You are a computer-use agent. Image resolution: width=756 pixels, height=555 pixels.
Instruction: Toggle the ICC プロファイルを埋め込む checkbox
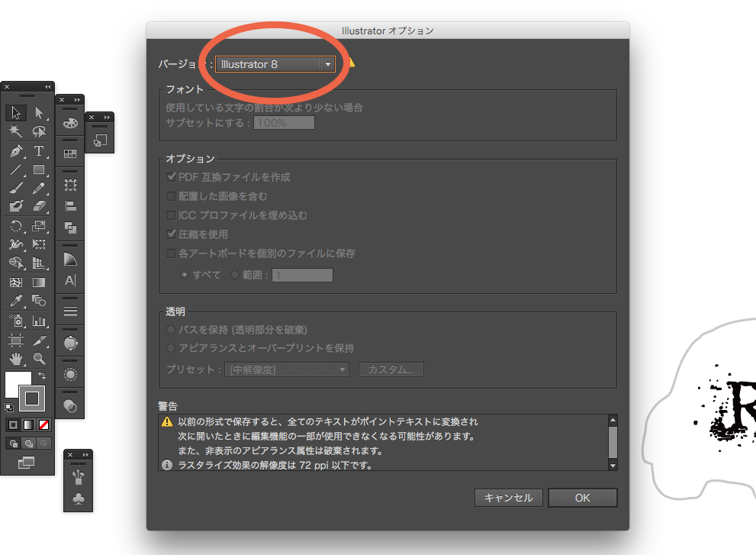pyautogui.click(x=171, y=215)
